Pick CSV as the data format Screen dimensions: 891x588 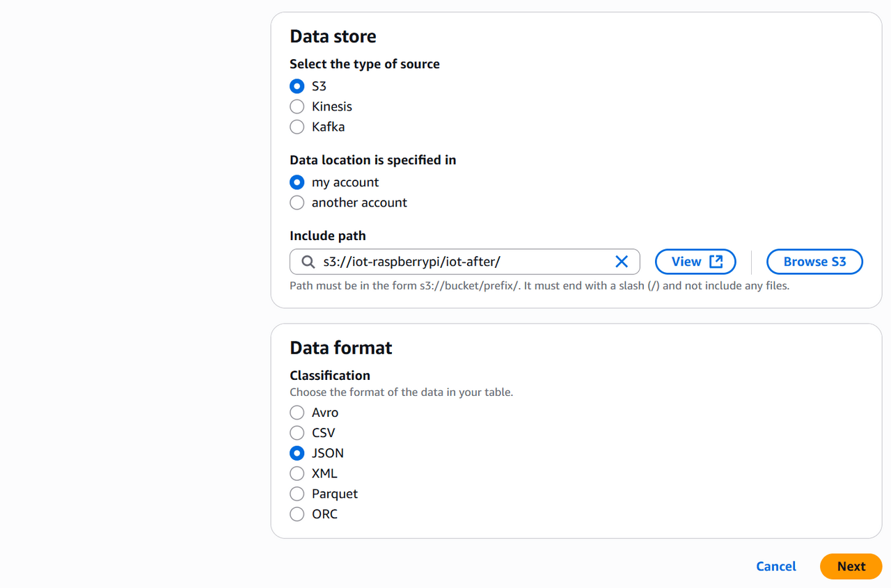tap(297, 433)
